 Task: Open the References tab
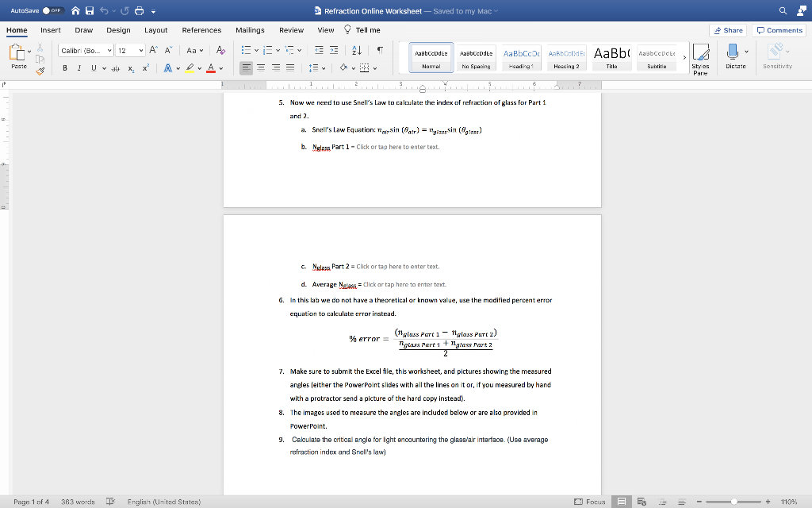click(x=201, y=30)
